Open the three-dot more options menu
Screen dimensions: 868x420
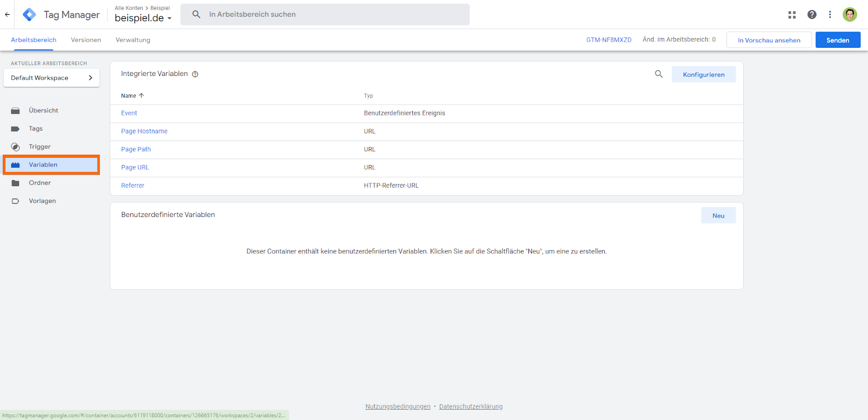(830, 15)
